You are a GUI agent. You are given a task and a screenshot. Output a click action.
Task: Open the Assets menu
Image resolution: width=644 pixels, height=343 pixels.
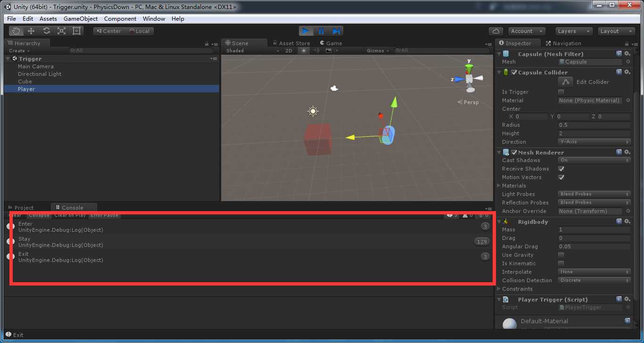pos(48,19)
